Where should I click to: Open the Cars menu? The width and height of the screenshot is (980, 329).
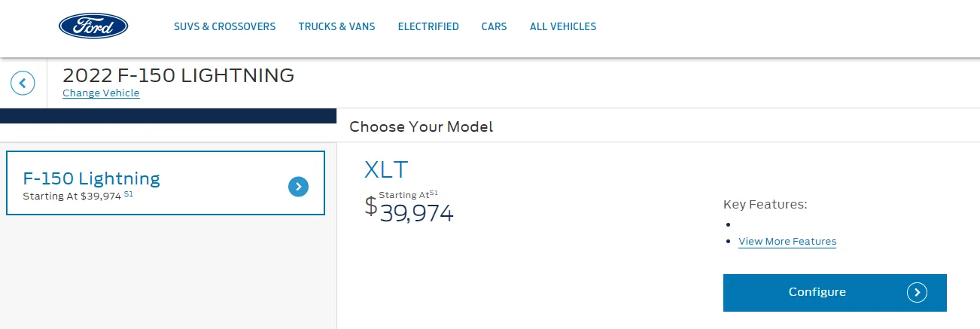(x=494, y=26)
